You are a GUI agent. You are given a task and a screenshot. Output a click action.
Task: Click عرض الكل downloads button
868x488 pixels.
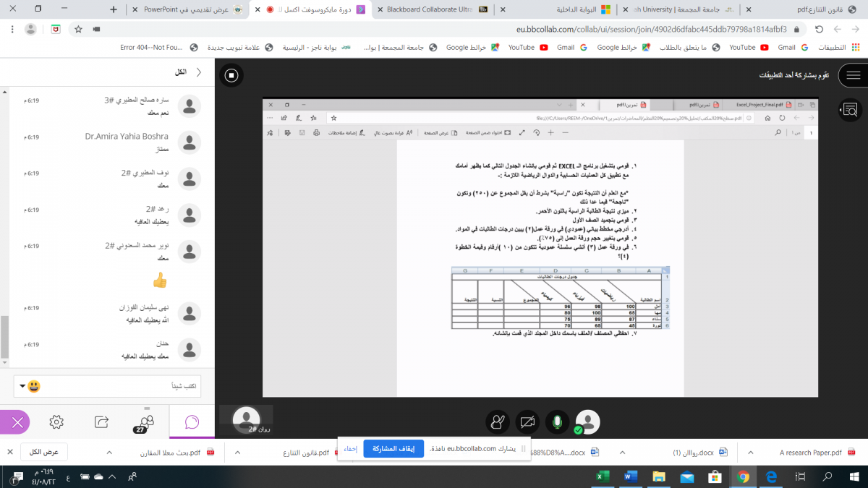coord(44,452)
